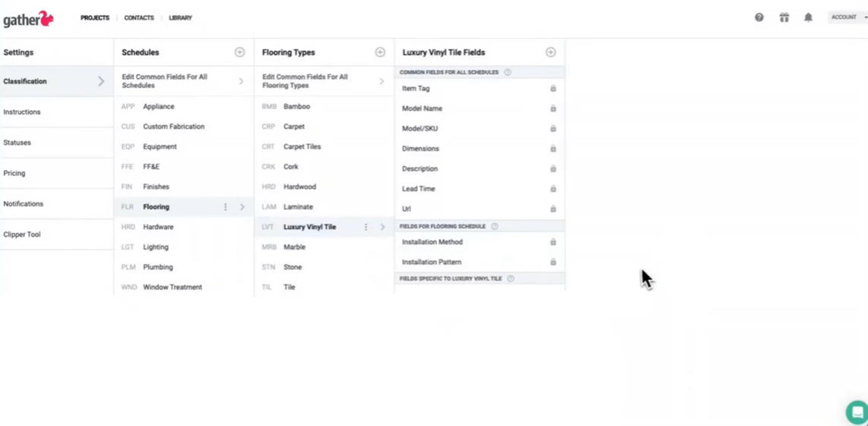Screen dimensions: 868x426
Task: Add a new flooring type with plus icon
Action: point(380,52)
